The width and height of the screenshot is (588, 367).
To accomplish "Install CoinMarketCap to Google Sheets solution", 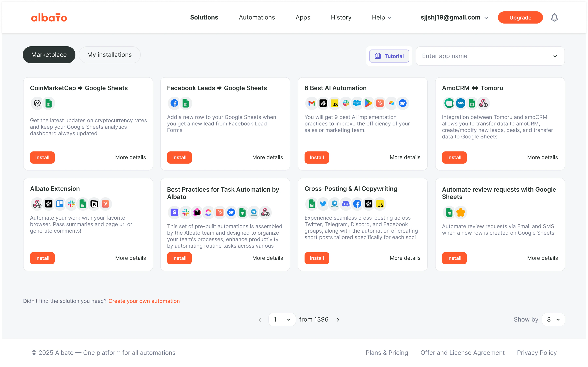I will (x=42, y=158).
